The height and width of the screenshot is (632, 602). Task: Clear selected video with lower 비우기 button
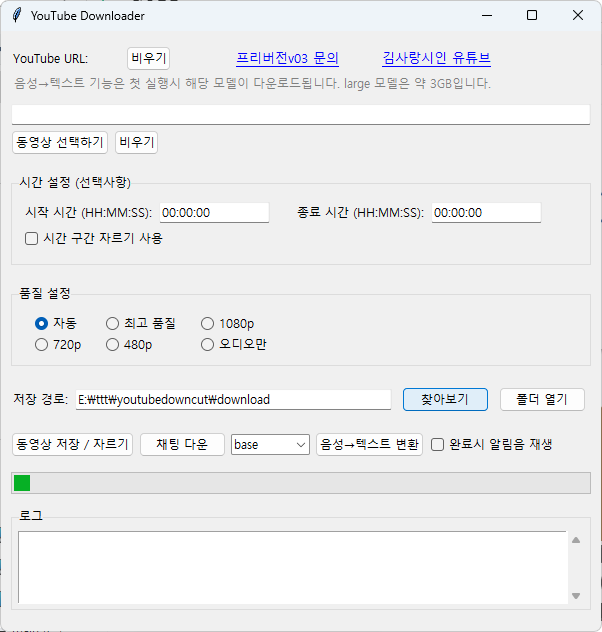(x=136, y=142)
